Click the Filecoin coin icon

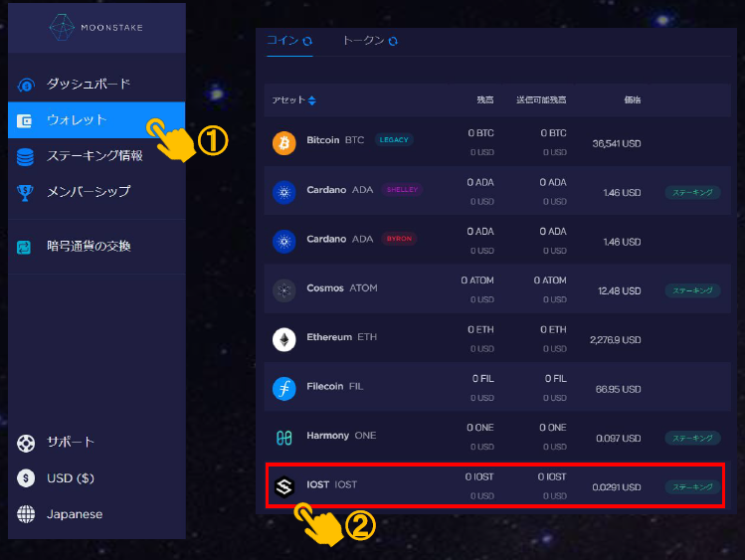(284, 389)
